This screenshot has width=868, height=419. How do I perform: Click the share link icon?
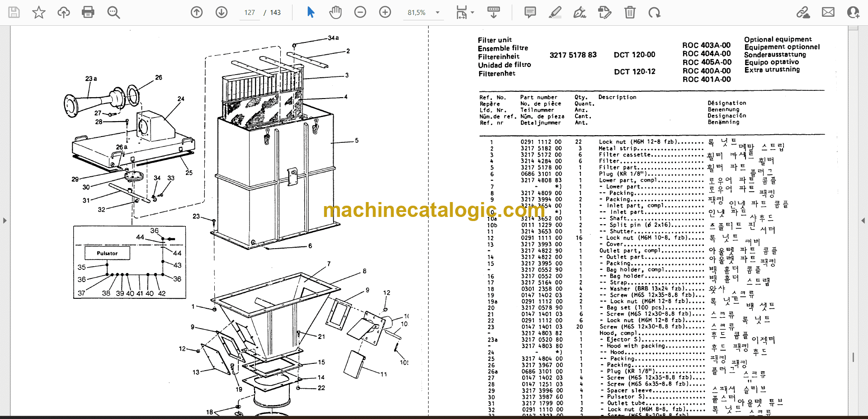tap(803, 12)
